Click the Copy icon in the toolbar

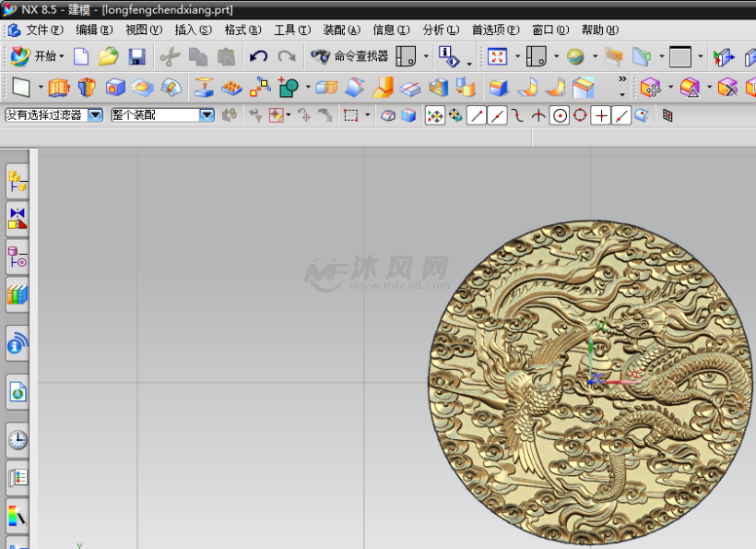coord(197,57)
